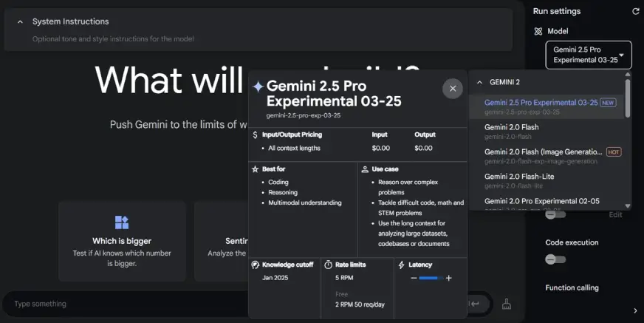This screenshot has height=323, width=644.
Task: Close the Gemini 2.5 Pro info popup
Action: click(453, 89)
